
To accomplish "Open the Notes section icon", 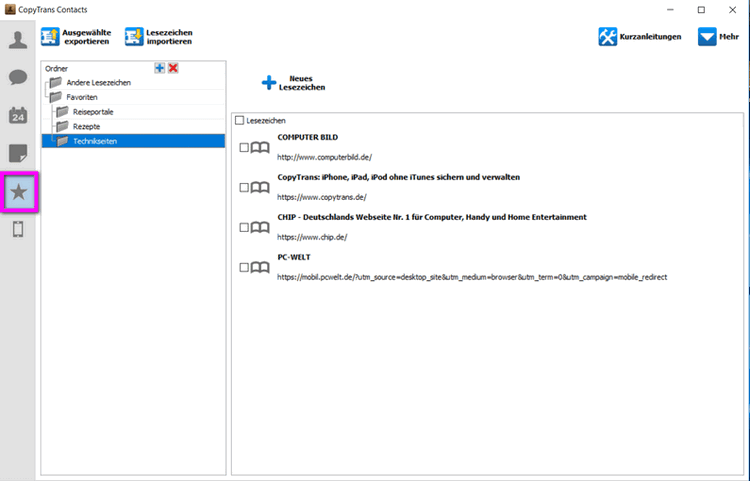I will [x=18, y=153].
